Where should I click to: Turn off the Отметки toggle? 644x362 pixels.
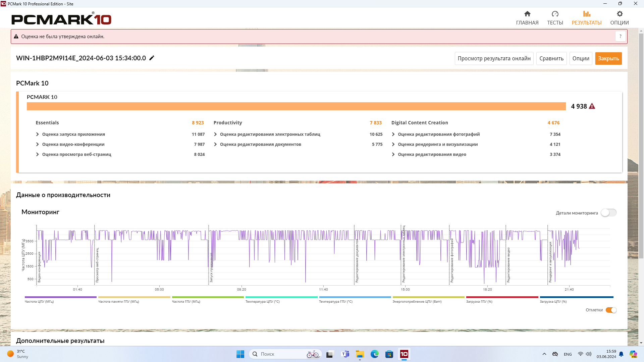click(x=611, y=310)
